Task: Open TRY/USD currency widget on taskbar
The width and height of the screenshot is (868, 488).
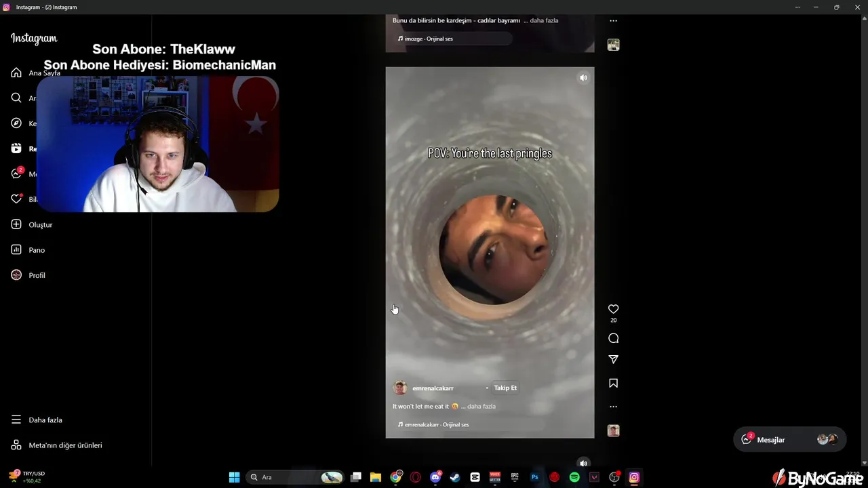Action: [27, 477]
